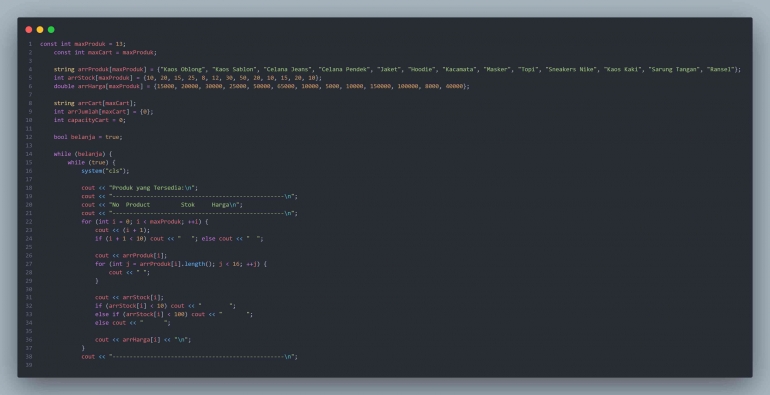Click the value 65000 in arrHarga

285,86
